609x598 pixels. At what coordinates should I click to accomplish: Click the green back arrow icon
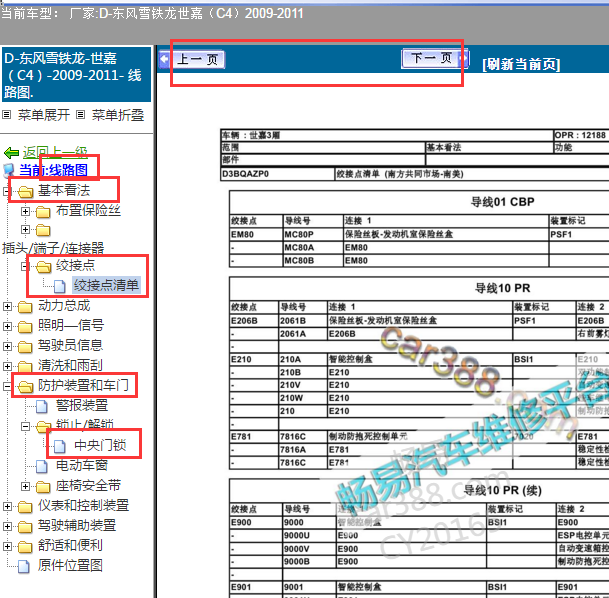[x=11, y=153]
